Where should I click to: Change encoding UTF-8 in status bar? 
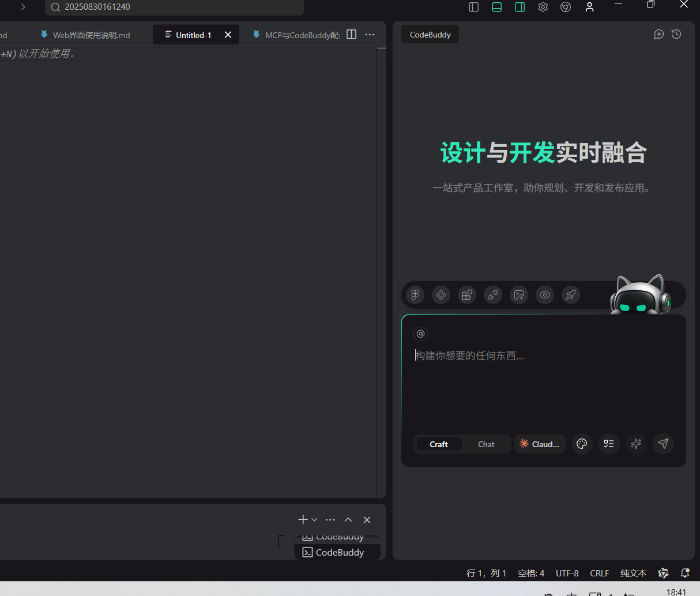[567, 573]
